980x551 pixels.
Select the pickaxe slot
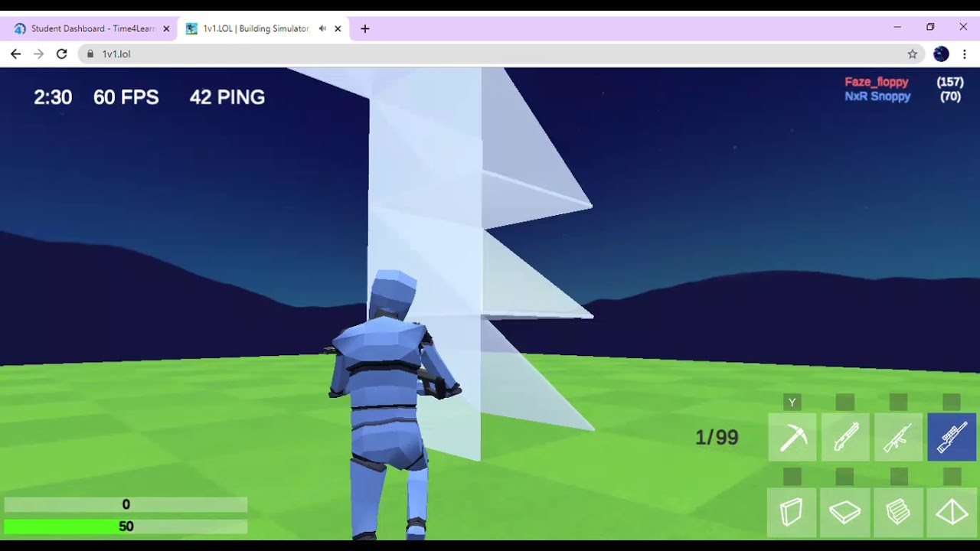coord(792,437)
